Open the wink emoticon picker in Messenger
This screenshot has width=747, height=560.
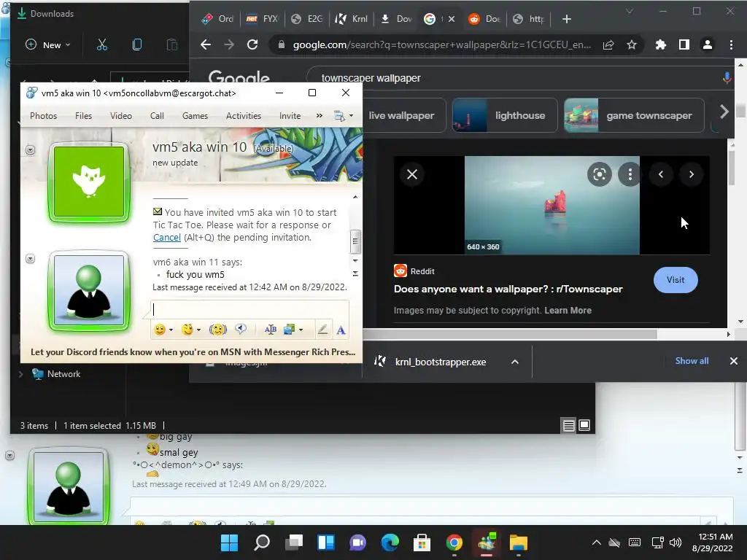187,330
